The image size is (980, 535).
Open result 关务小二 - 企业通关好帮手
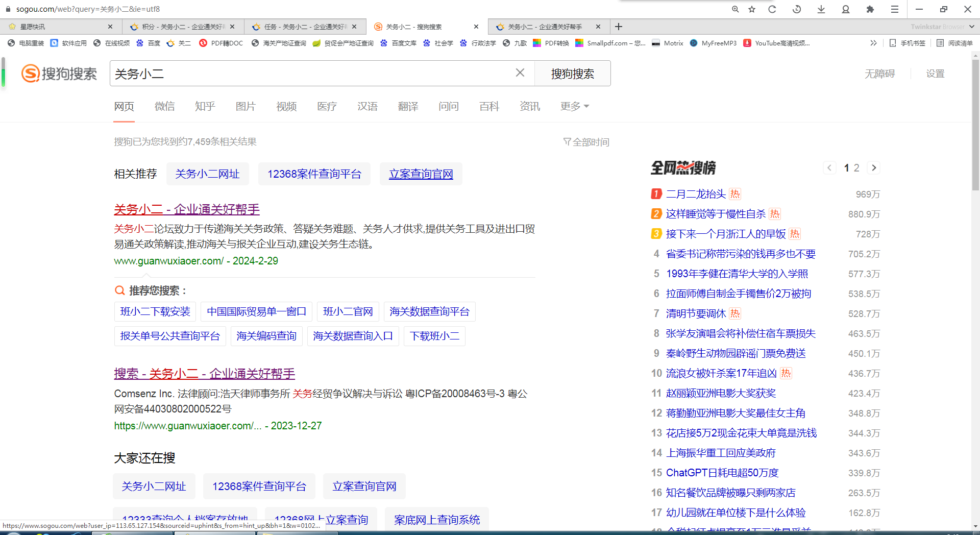(x=187, y=209)
